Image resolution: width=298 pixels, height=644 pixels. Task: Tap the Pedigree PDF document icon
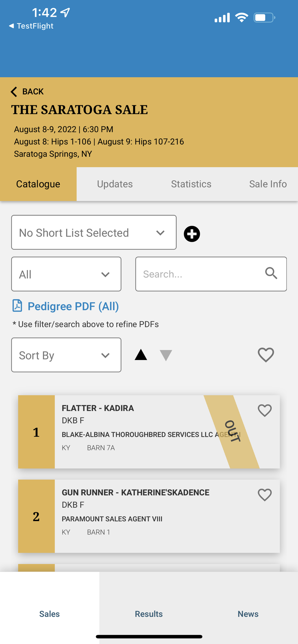coord(17,306)
